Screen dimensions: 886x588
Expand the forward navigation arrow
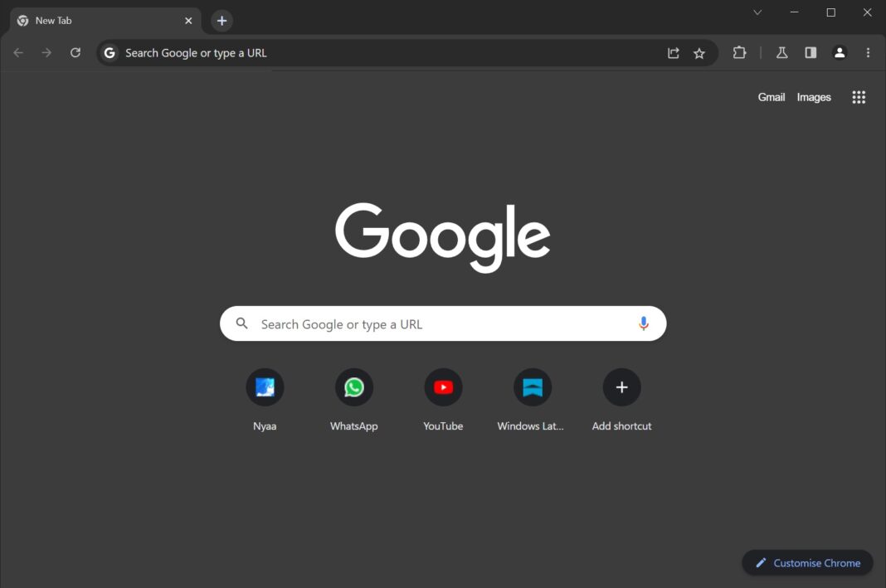pos(46,52)
